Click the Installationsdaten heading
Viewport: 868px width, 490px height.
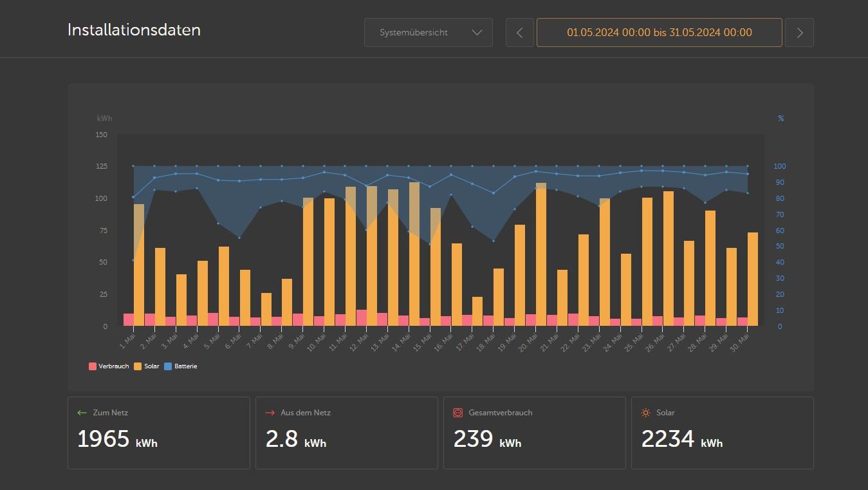coord(134,30)
